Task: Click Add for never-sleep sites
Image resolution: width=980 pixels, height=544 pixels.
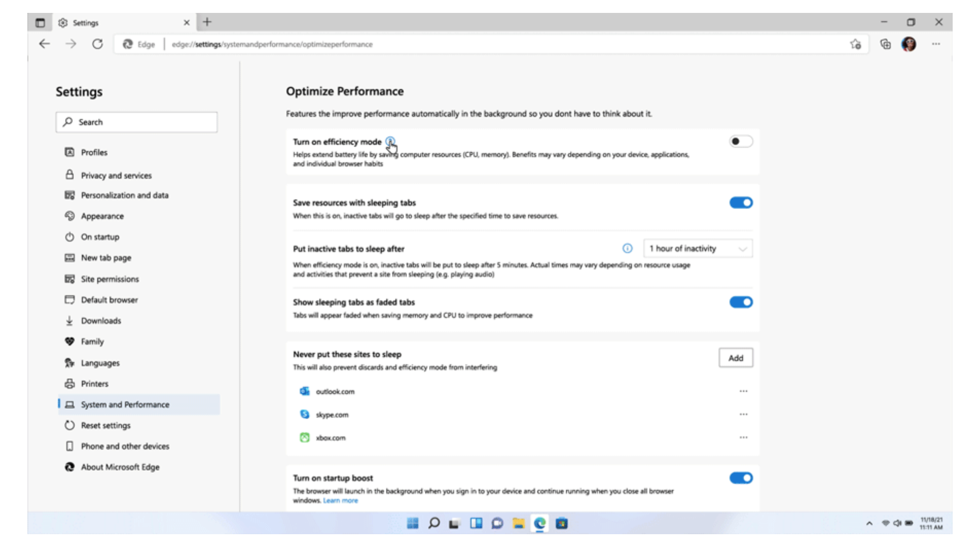Action: (x=736, y=358)
